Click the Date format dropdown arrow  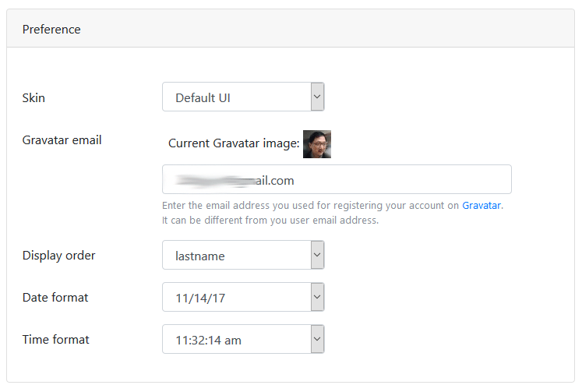click(317, 297)
